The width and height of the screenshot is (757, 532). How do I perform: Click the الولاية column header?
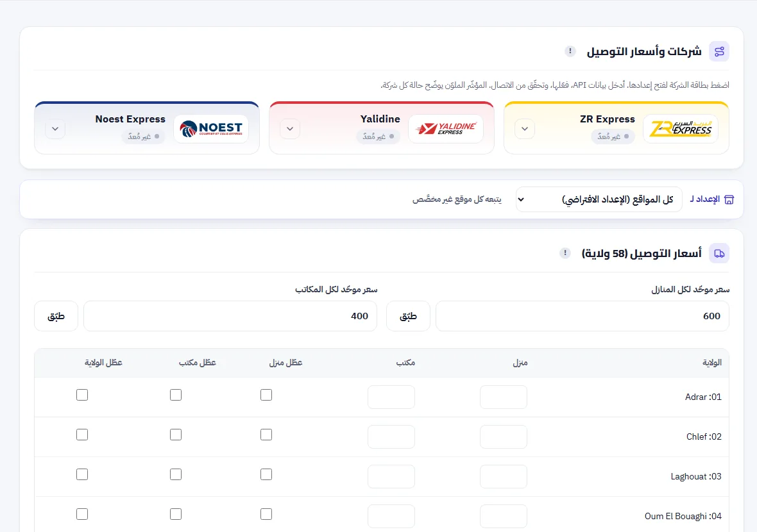click(x=711, y=363)
